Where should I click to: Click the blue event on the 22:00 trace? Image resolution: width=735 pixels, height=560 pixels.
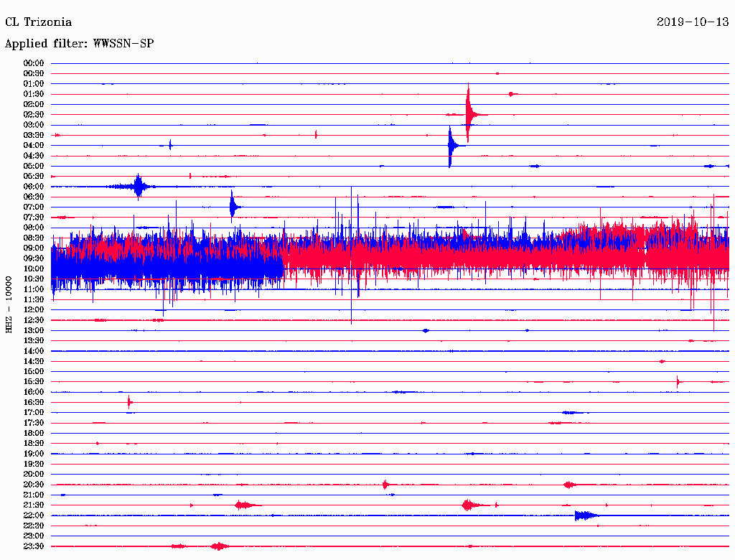pyautogui.click(x=585, y=515)
